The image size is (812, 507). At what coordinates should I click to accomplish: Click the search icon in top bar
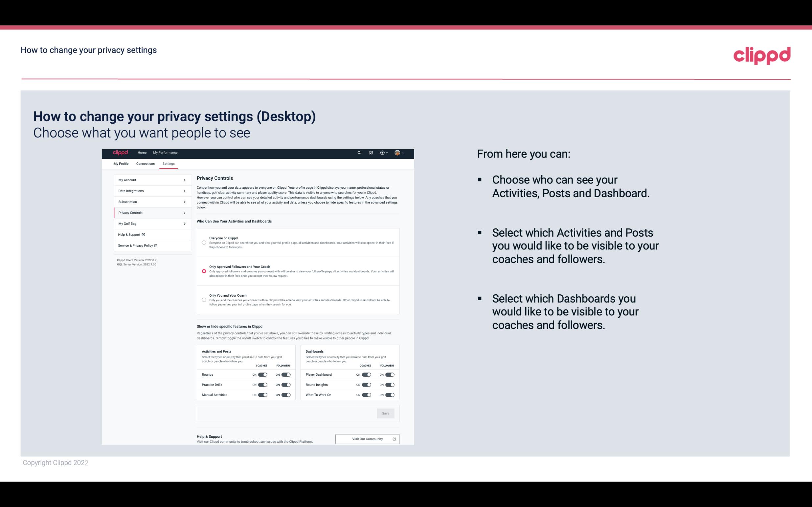coord(358,153)
